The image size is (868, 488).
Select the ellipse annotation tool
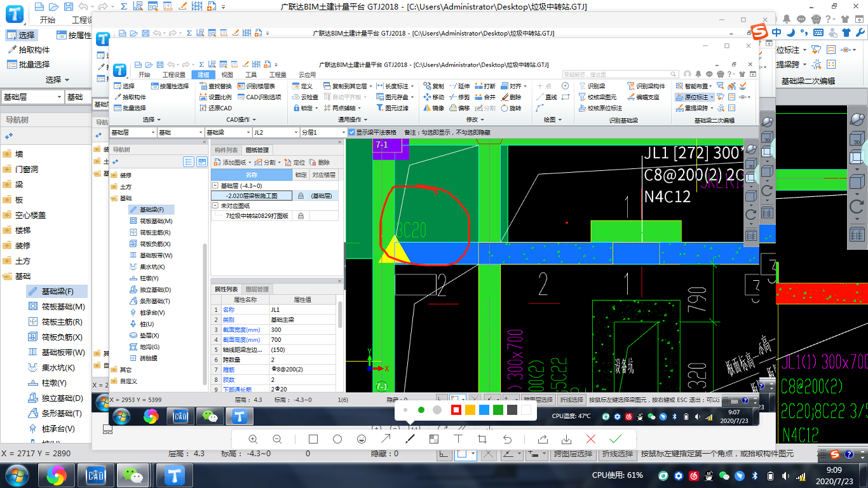(337, 439)
